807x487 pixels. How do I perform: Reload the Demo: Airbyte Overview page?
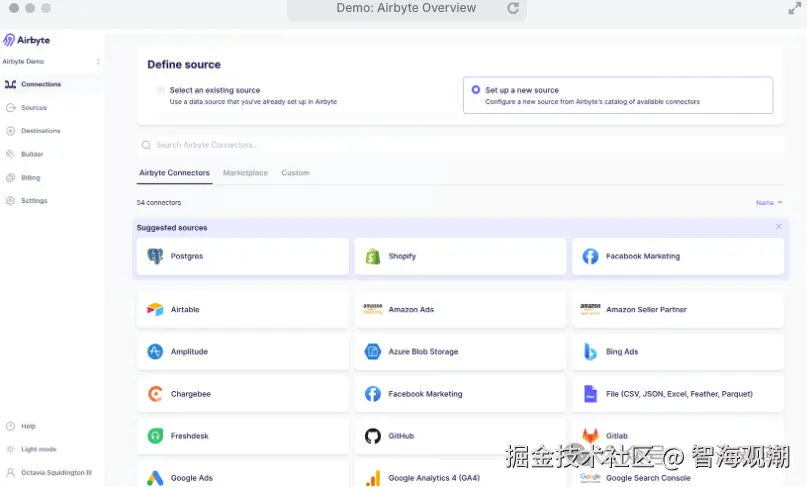point(513,8)
